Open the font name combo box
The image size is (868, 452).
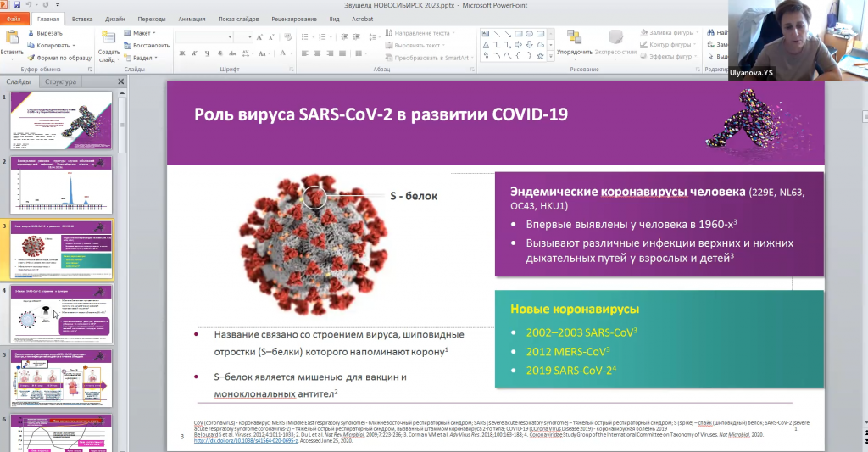[204, 37]
